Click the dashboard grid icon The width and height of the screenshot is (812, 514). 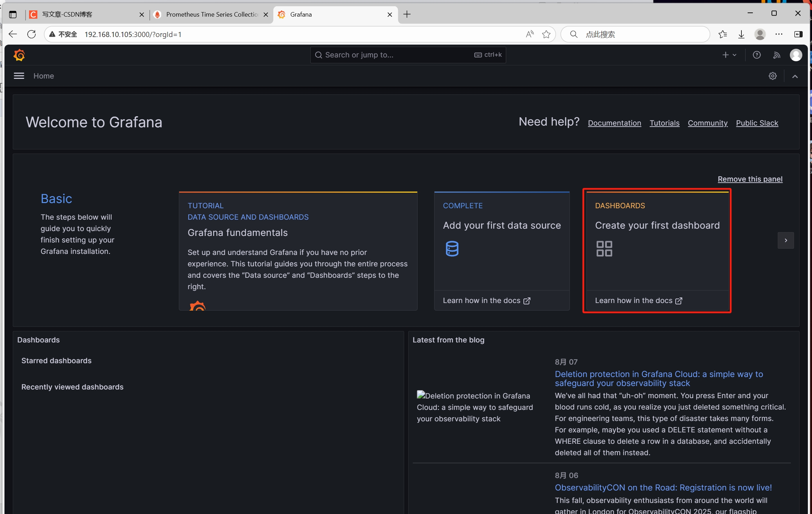click(x=604, y=249)
